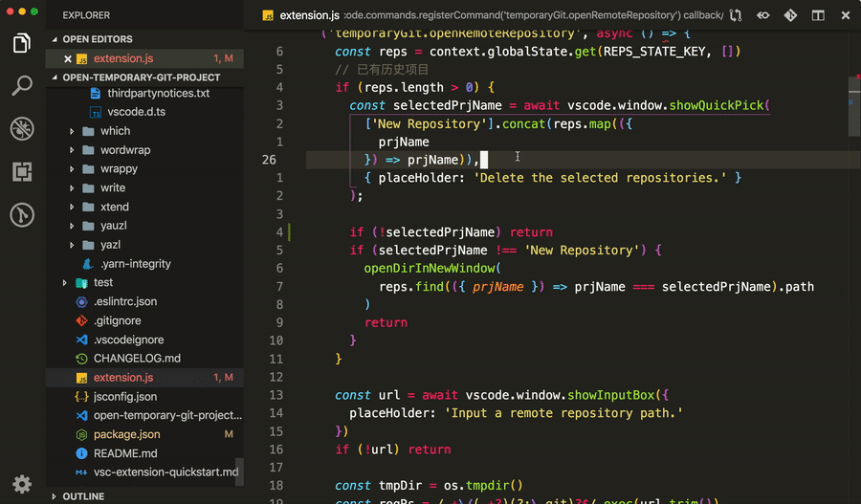Viewport: 861px width, 504px height.
Task: Expand the Outline section
Action: point(54,496)
